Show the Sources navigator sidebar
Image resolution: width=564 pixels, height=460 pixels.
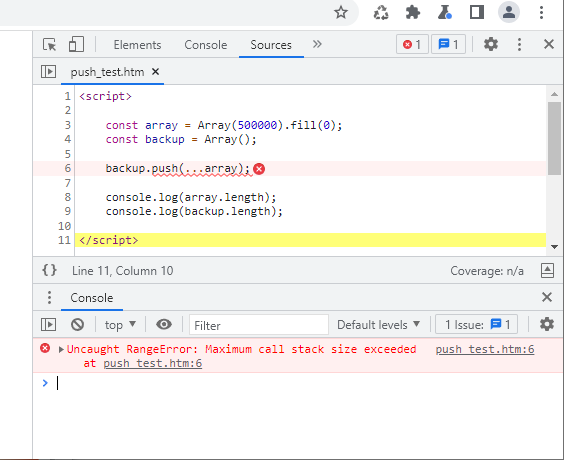48,72
